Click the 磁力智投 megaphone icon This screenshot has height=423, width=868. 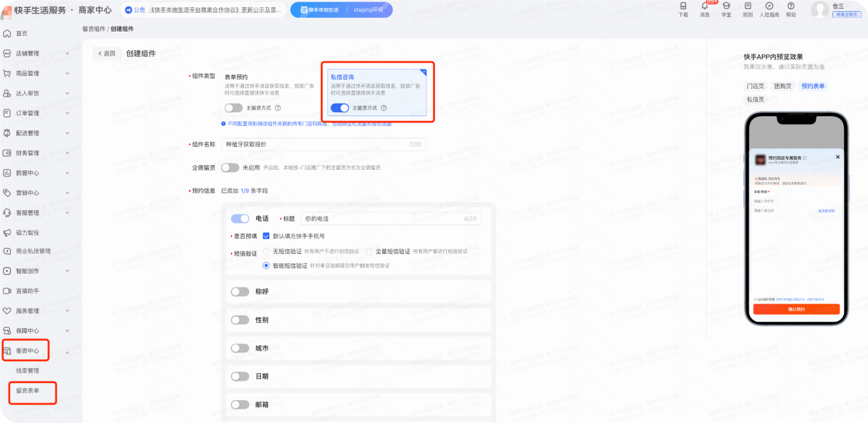7,232
